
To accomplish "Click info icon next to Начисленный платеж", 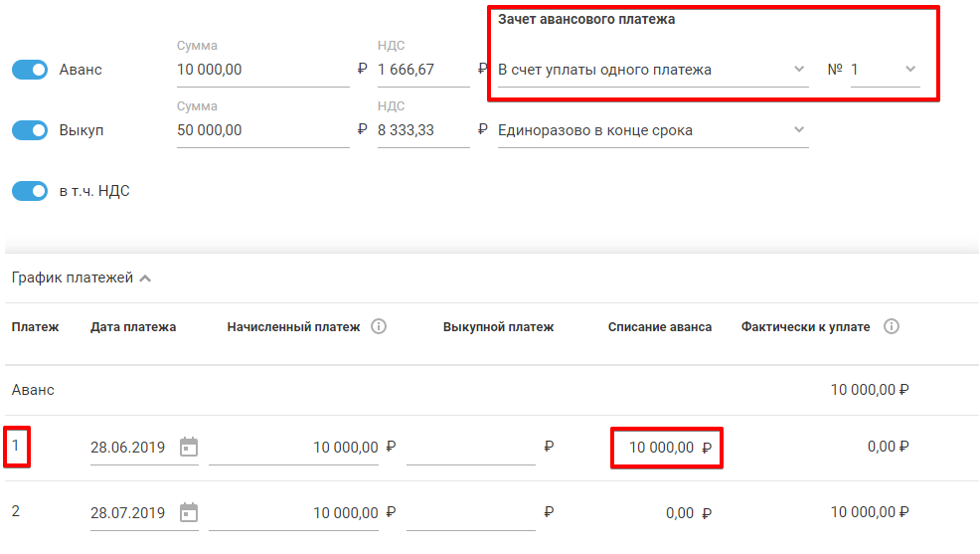I will [x=379, y=326].
